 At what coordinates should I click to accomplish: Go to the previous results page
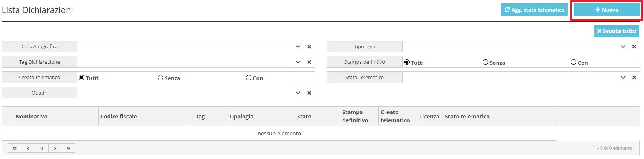pyautogui.click(x=28, y=148)
